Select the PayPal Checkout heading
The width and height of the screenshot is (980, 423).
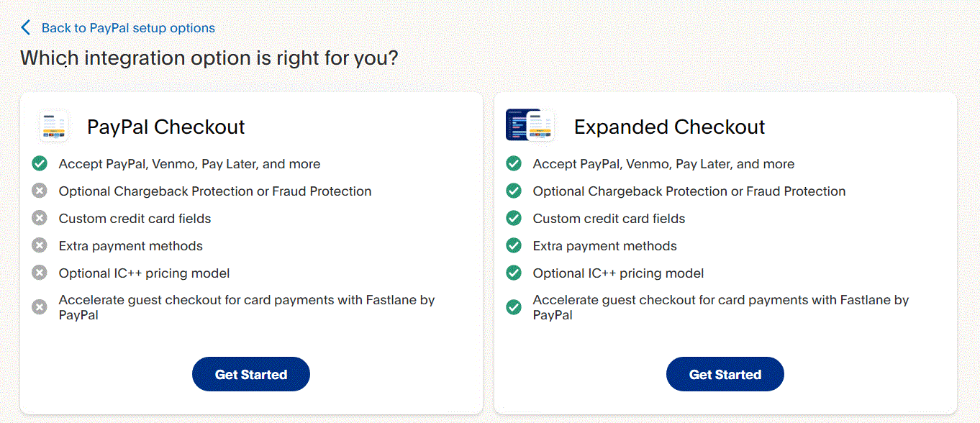166,127
